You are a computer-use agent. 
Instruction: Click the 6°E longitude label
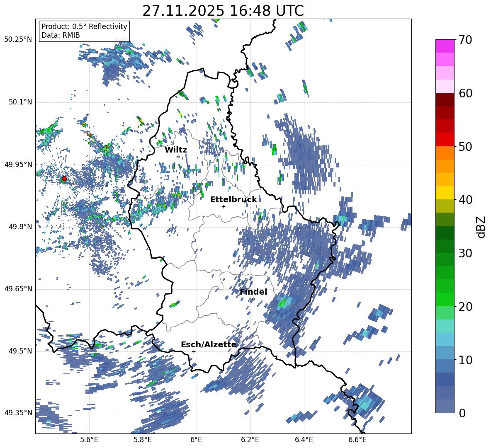click(x=196, y=440)
